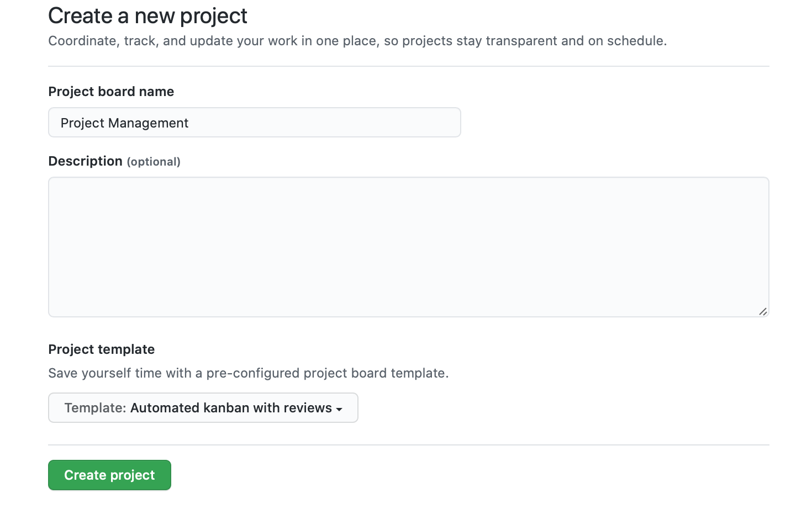Click the green Create project button
Image resolution: width=812 pixels, height=520 pixels.
click(x=109, y=475)
